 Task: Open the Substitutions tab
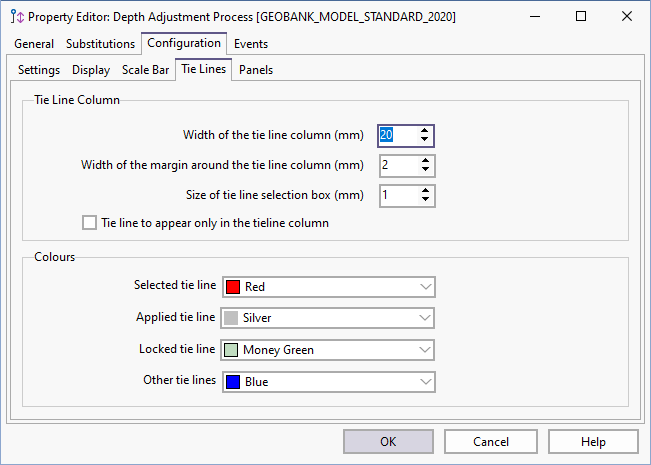[x=100, y=44]
